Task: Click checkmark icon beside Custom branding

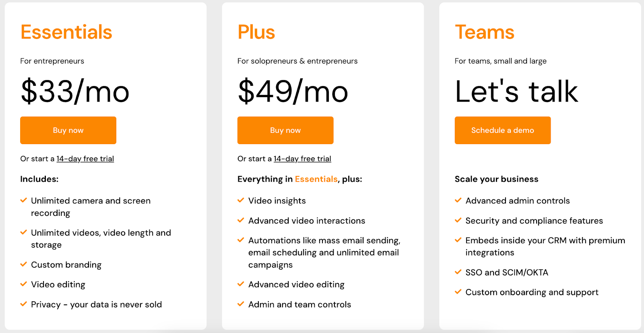Action: click(24, 264)
